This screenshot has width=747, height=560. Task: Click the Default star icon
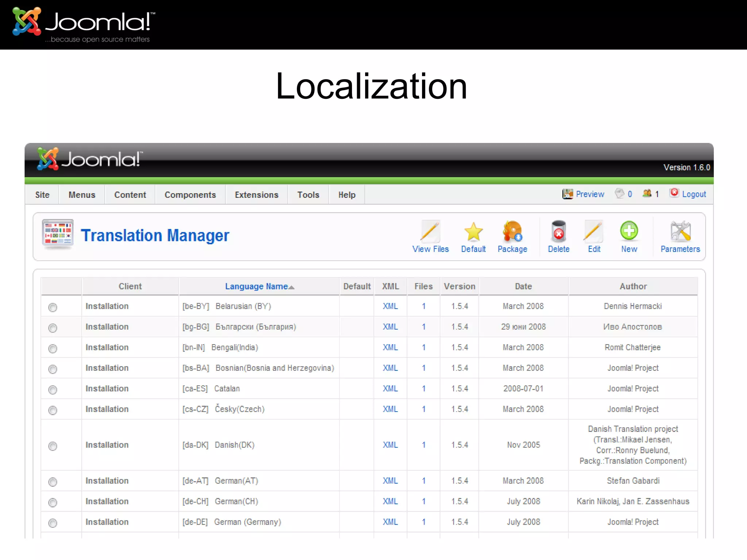pos(473,231)
